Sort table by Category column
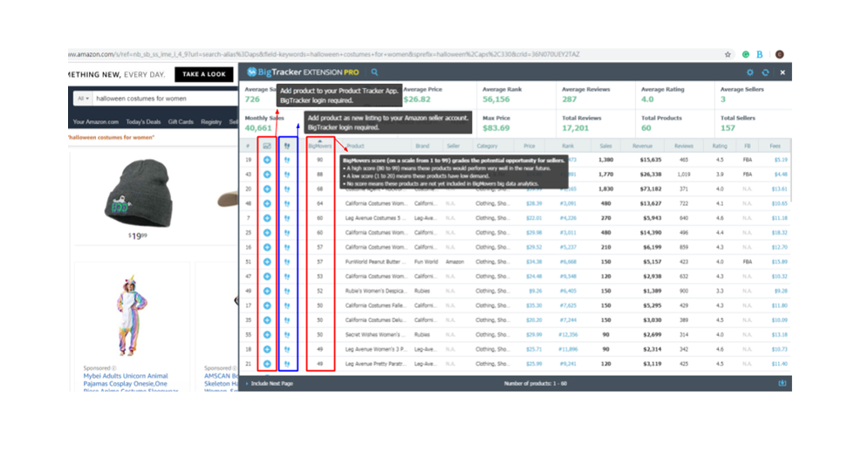 (x=487, y=147)
